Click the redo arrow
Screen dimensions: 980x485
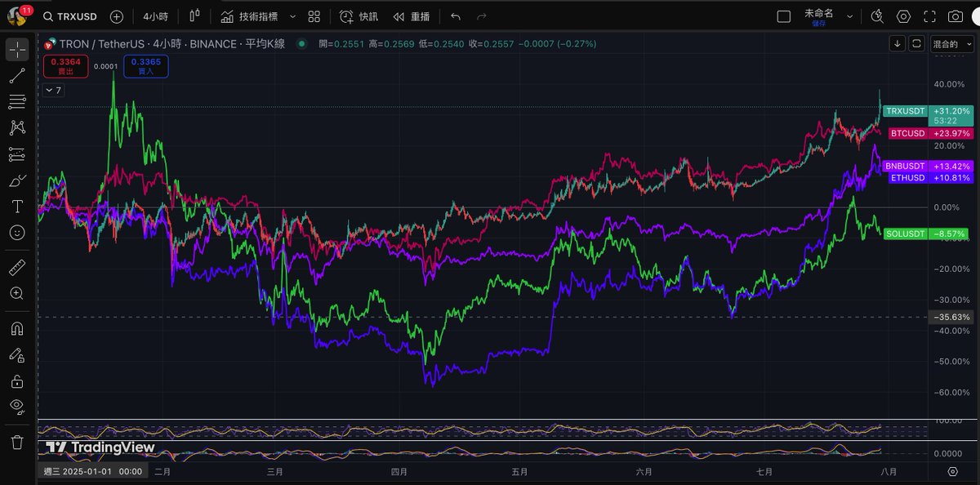[481, 16]
